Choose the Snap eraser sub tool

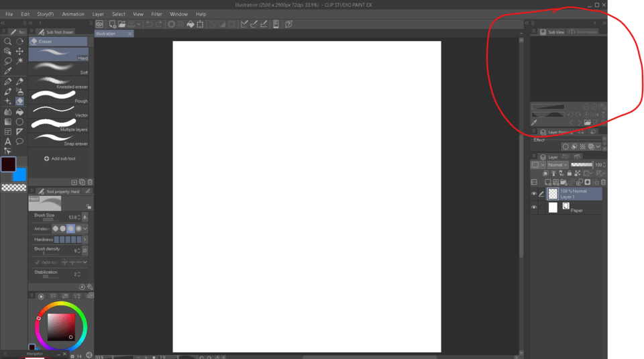58,140
